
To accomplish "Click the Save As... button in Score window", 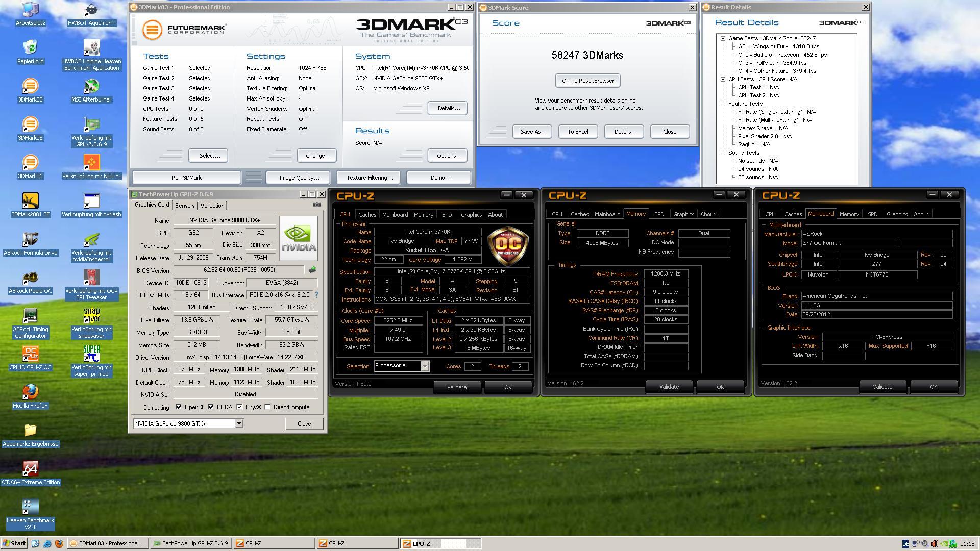I will click(533, 132).
